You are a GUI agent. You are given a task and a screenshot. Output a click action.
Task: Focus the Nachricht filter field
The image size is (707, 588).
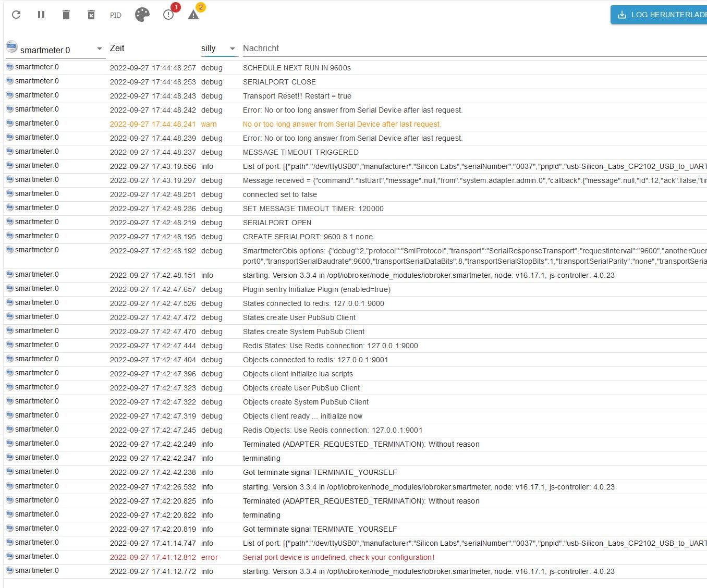[474, 48]
